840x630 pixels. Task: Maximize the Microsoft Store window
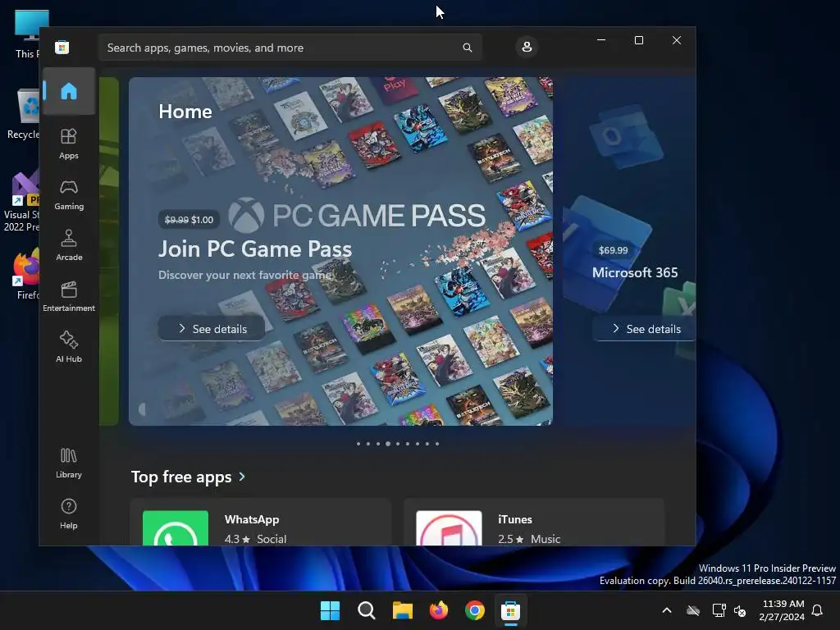(x=638, y=40)
